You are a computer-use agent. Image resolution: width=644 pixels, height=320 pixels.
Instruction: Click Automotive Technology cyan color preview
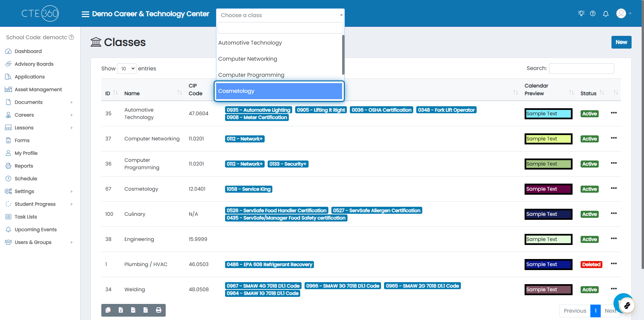548,114
